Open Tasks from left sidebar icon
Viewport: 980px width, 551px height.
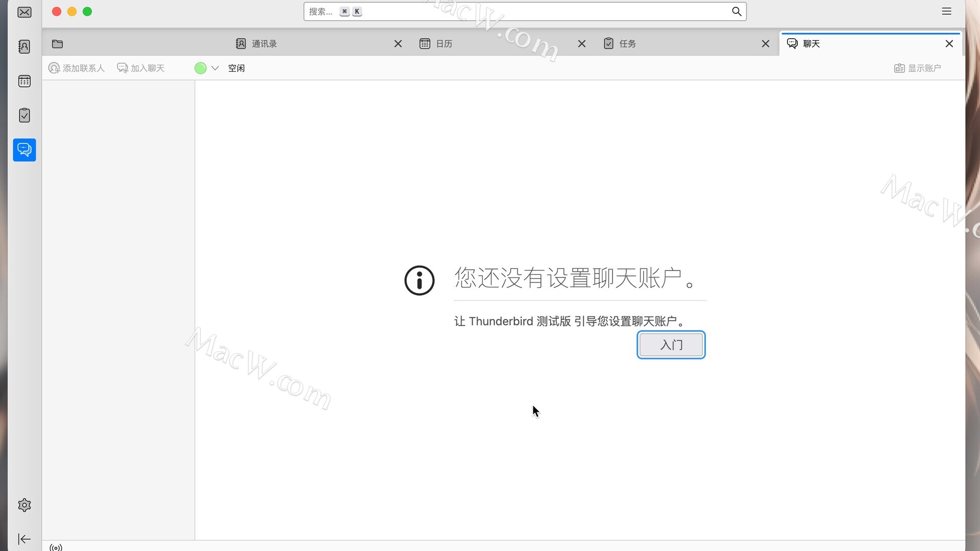[24, 115]
